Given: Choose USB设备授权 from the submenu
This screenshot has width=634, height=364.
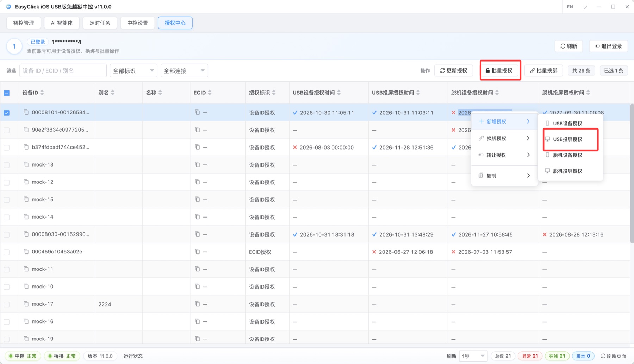Looking at the screenshot, I should tap(570, 123).
